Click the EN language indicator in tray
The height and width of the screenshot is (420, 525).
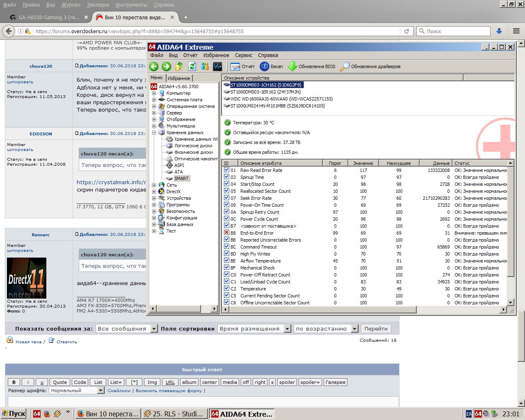click(x=469, y=414)
